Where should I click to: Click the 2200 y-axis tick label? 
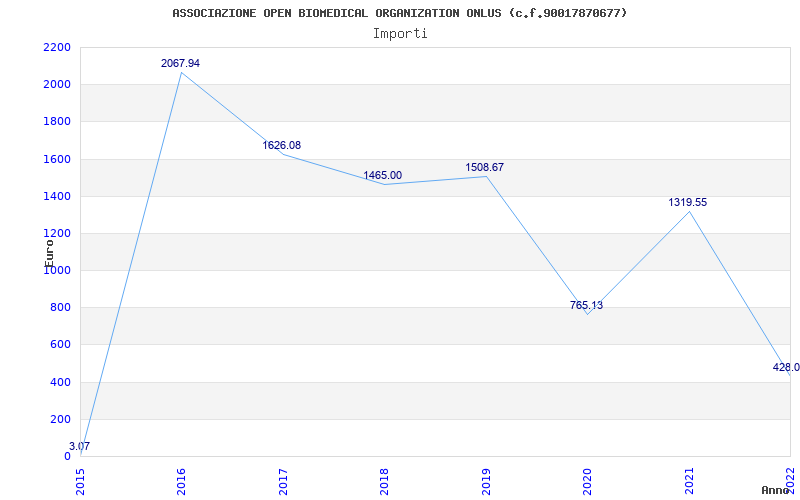point(57,47)
